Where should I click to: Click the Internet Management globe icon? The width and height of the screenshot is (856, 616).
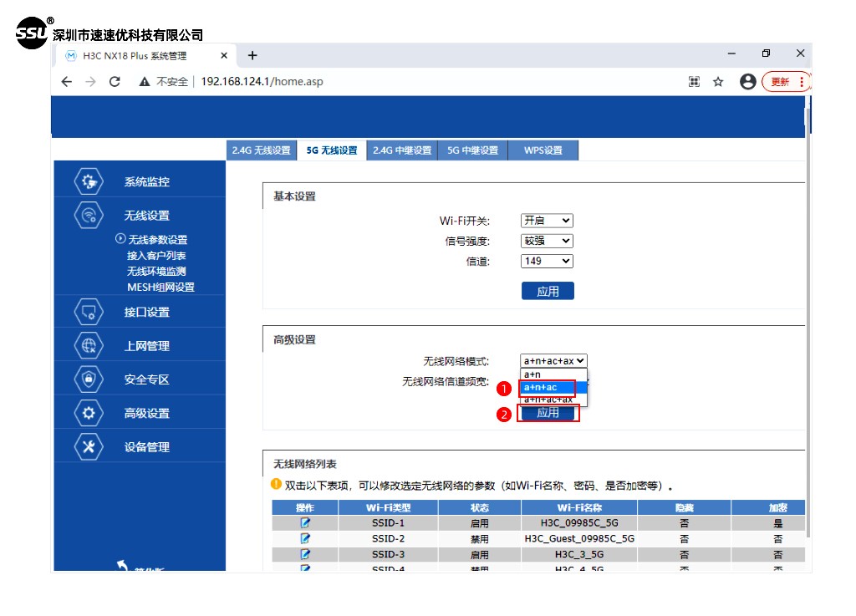point(89,345)
